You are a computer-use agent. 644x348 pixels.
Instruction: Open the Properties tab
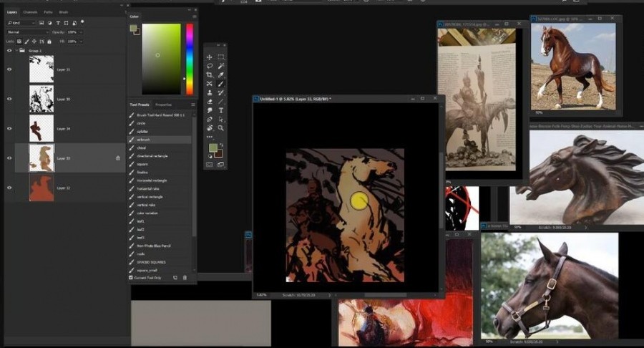[x=163, y=105]
